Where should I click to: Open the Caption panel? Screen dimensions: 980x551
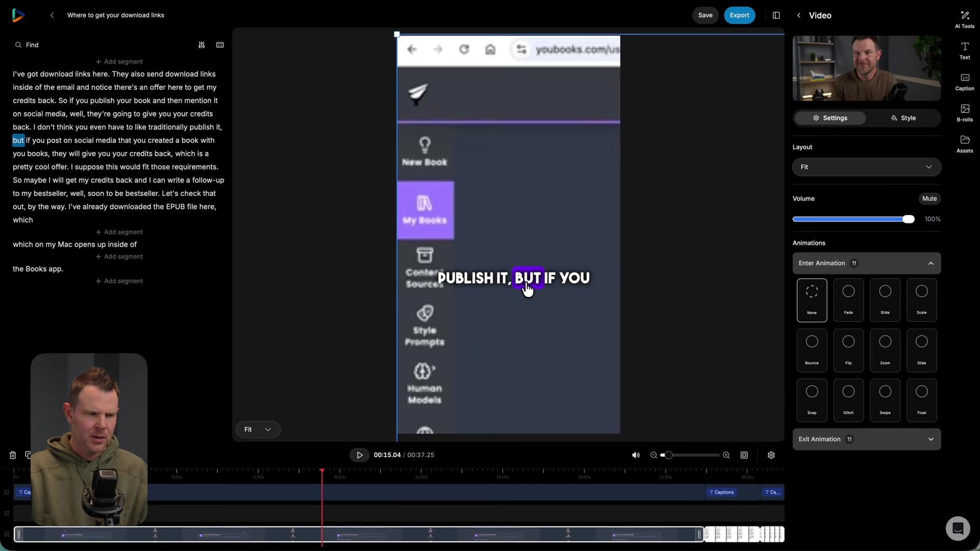[x=964, y=82]
